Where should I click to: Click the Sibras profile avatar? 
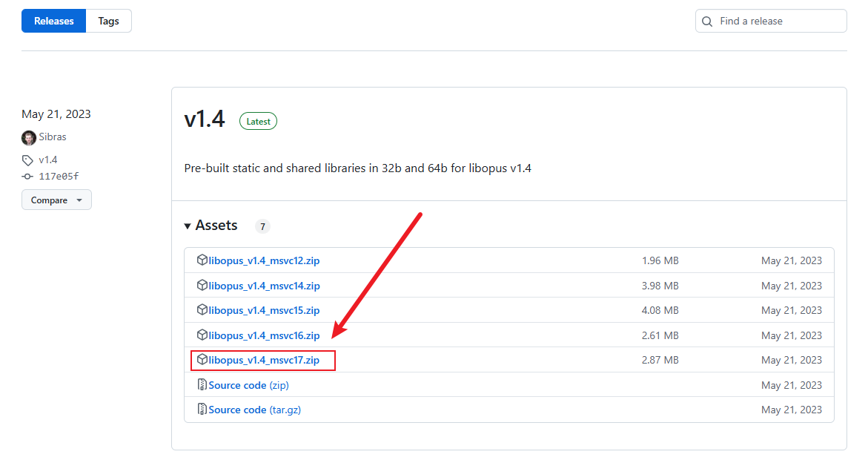click(27, 137)
